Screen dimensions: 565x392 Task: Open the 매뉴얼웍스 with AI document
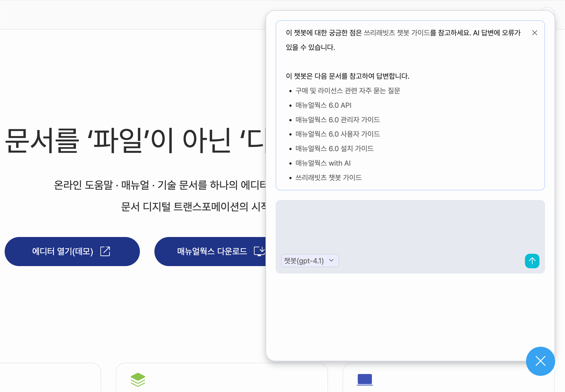click(x=323, y=163)
